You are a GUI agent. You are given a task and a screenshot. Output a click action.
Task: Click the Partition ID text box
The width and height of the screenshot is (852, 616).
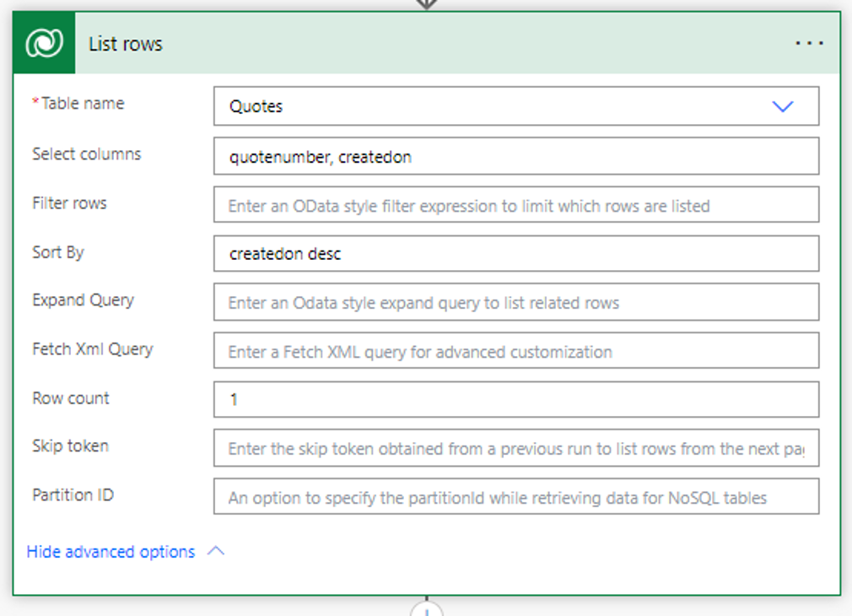[515, 497]
